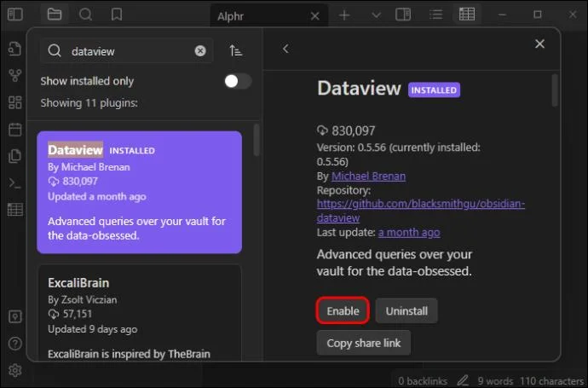588x388 pixels.
Task: Click the plugin details scrollbar
Action: [x=555, y=90]
